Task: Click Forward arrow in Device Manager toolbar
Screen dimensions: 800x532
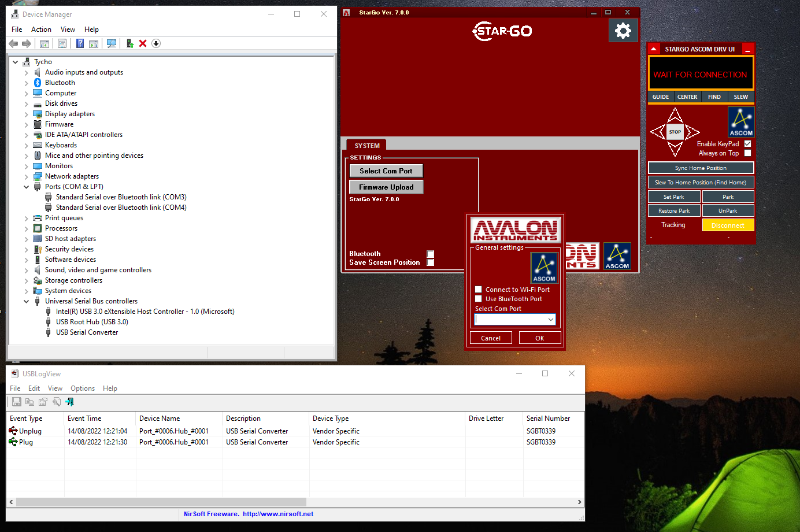Action: [27, 44]
